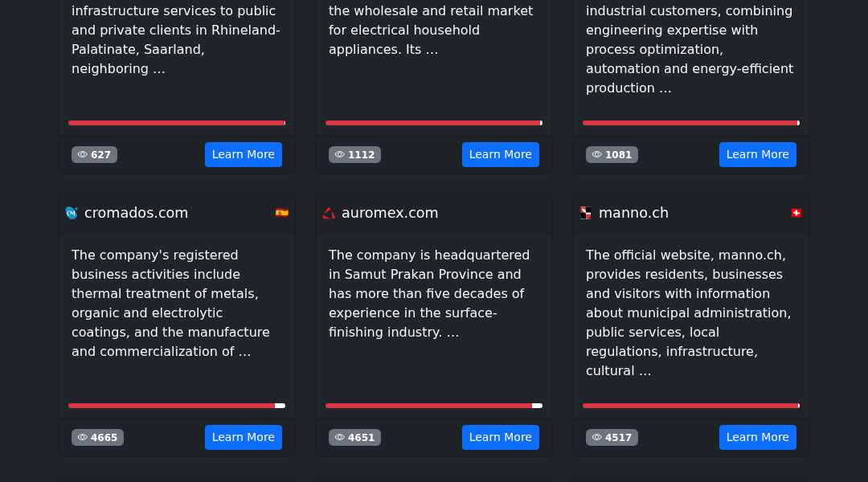
Task: Click the description starting "The company's registered business activities"
Action: coord(171,303)
